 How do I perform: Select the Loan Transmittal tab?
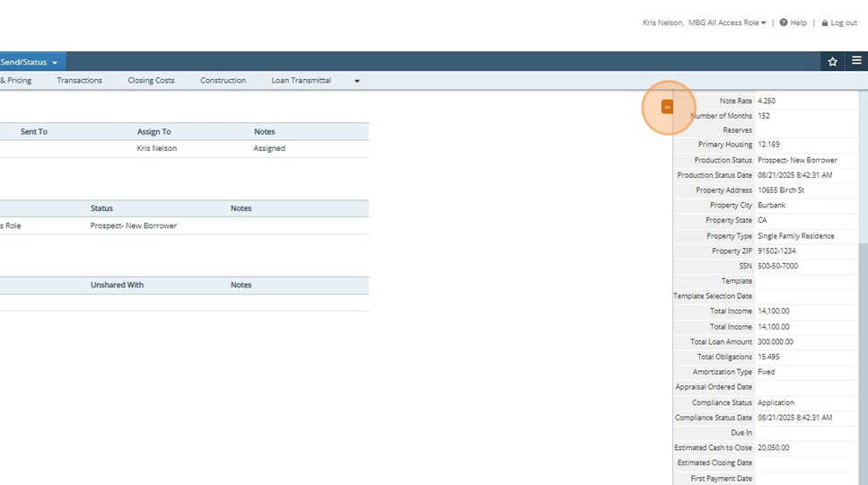click(301, 81)
